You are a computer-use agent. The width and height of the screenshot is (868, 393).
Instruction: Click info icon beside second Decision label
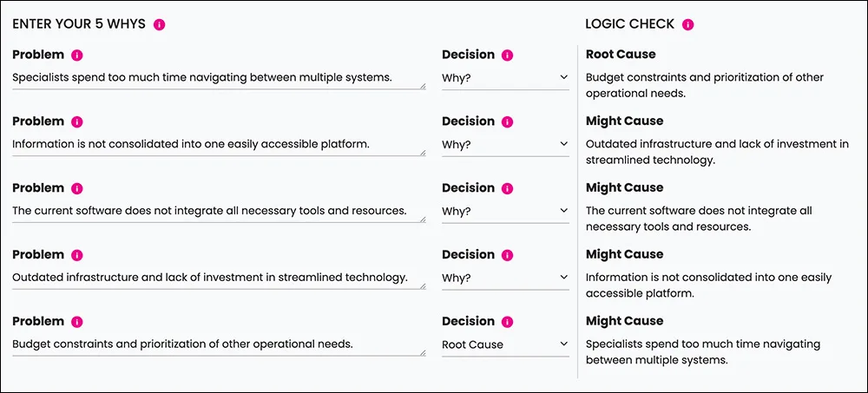pyautogui.click(x=507, y=121)
